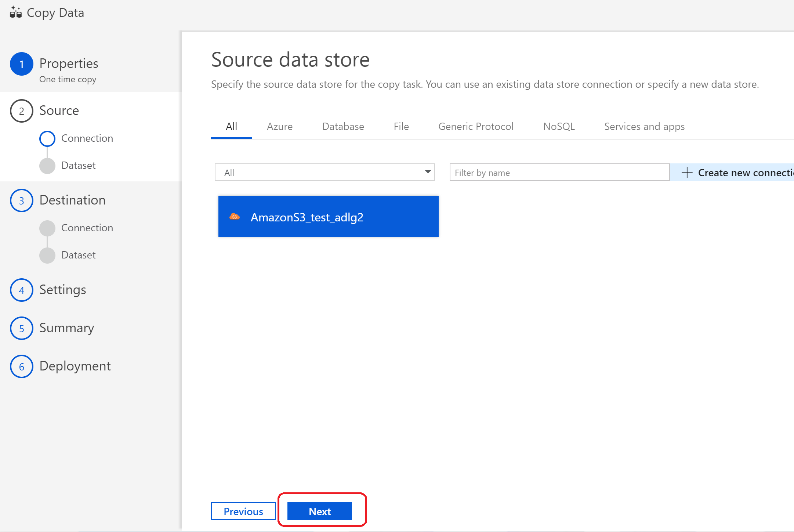
Task: Select the AmazonS3_test_adlg2 connection tile
Action: coord(328,217)
